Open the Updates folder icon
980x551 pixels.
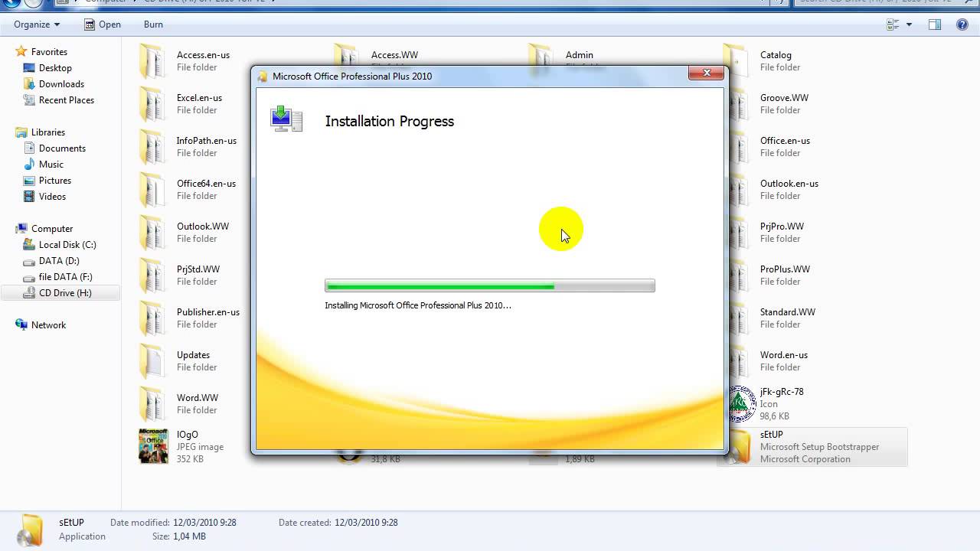[152, 361]
